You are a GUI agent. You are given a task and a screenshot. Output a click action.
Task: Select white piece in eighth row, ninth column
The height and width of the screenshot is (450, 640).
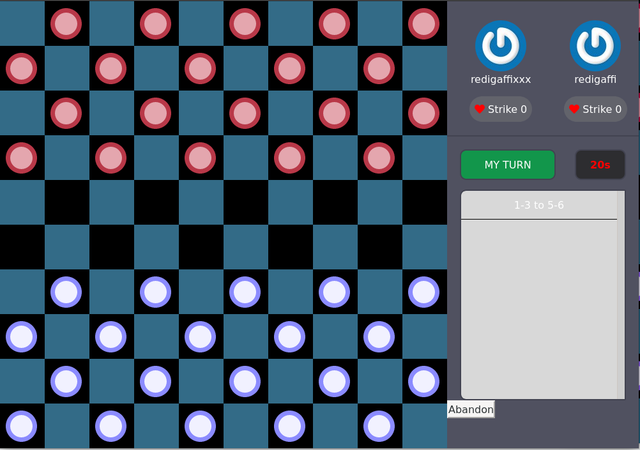point(379,337)
